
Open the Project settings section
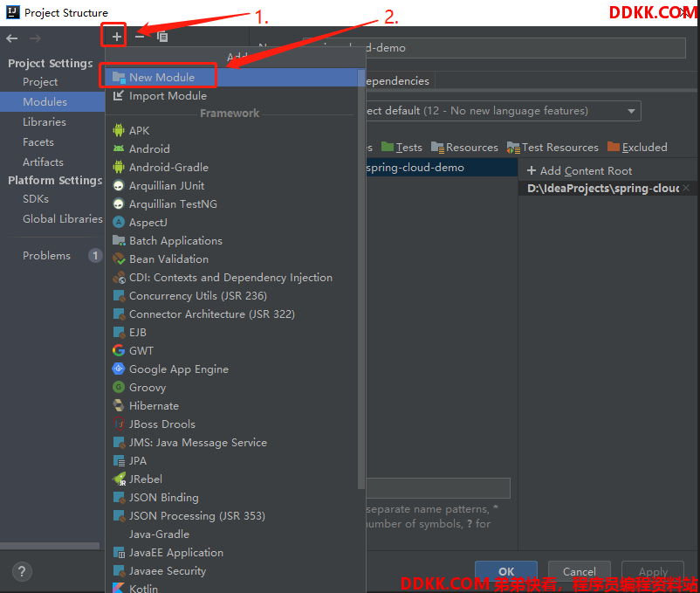click(40, 82)
